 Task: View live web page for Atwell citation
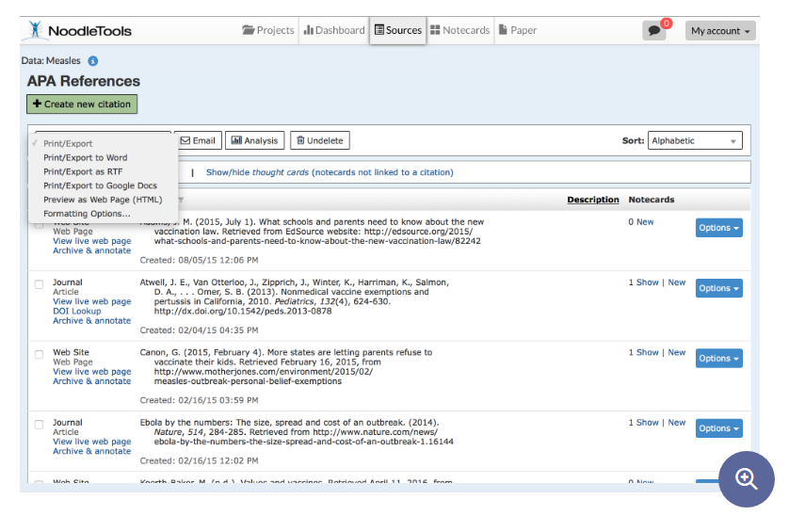92,301
